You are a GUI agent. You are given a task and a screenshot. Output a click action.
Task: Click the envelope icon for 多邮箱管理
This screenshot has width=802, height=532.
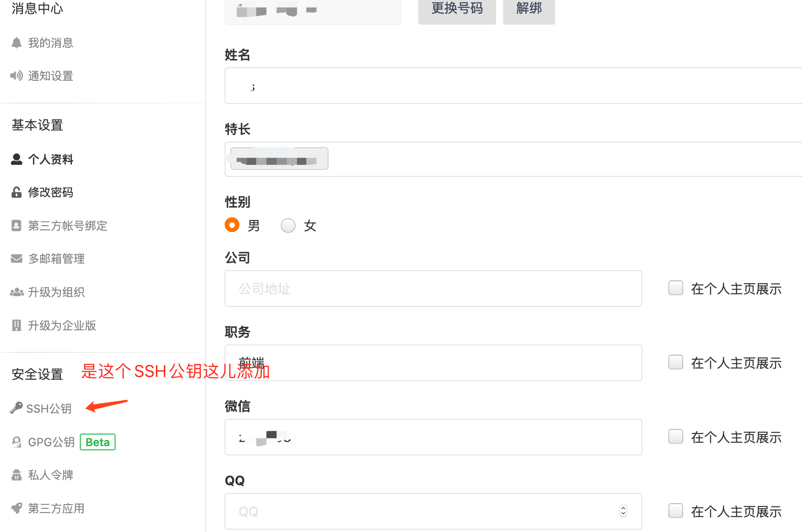pos(17,259)
